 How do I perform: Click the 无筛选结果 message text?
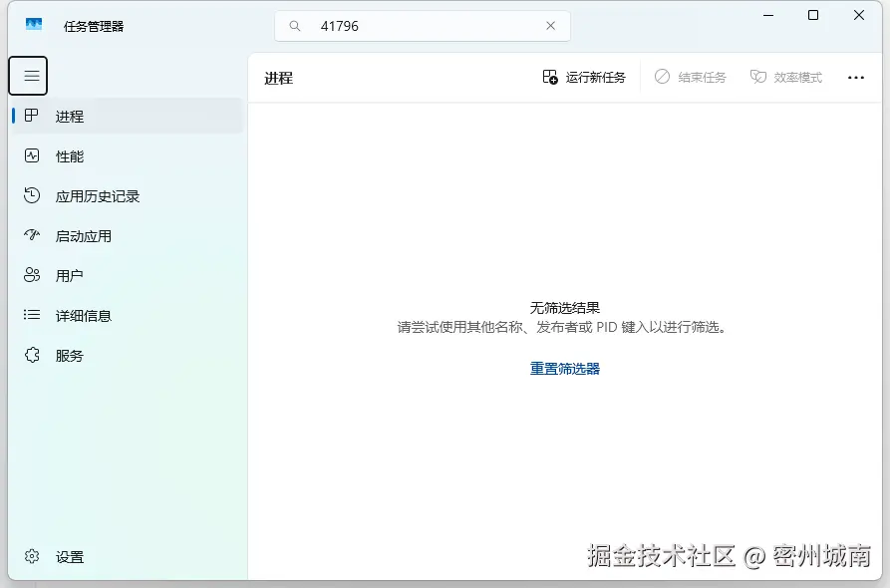pos(565,308)
